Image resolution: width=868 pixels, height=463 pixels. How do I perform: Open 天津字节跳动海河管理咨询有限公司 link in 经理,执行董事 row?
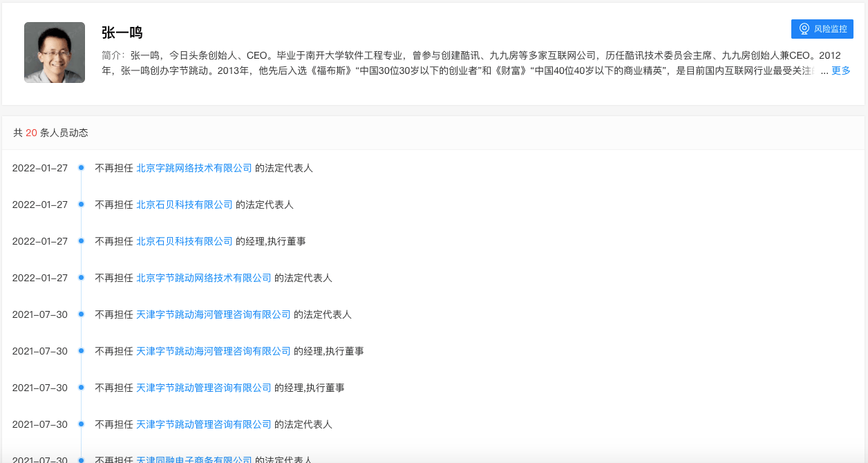[x=214, y=351]
